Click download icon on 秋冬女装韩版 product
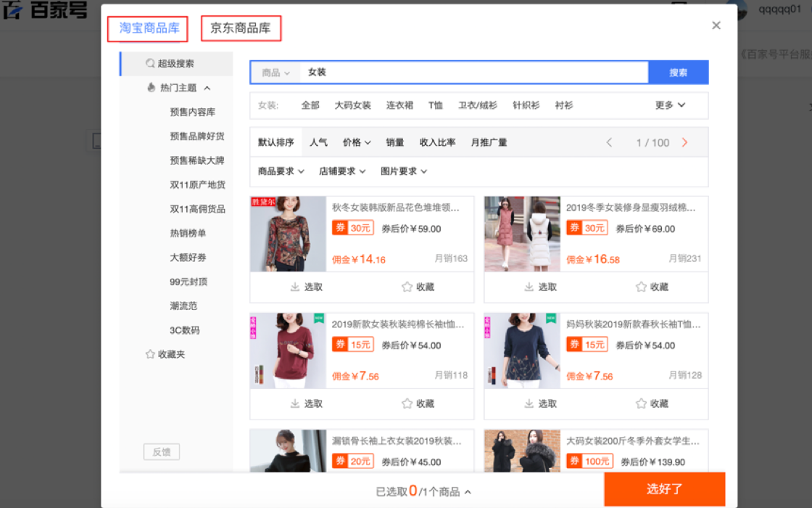This screenshot has height=508, width=812. tap(294, 287)
